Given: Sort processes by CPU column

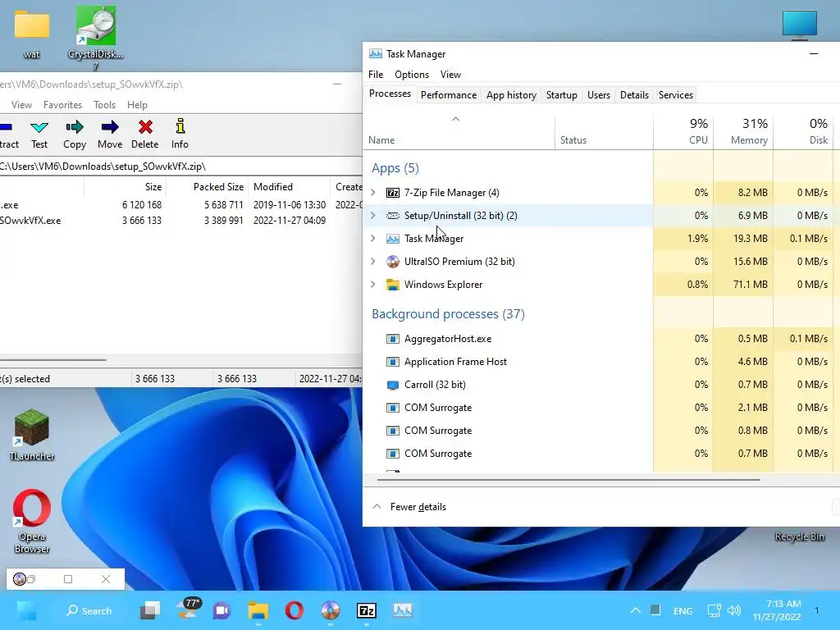Looking at the screenshot, I should coord(683,131).
